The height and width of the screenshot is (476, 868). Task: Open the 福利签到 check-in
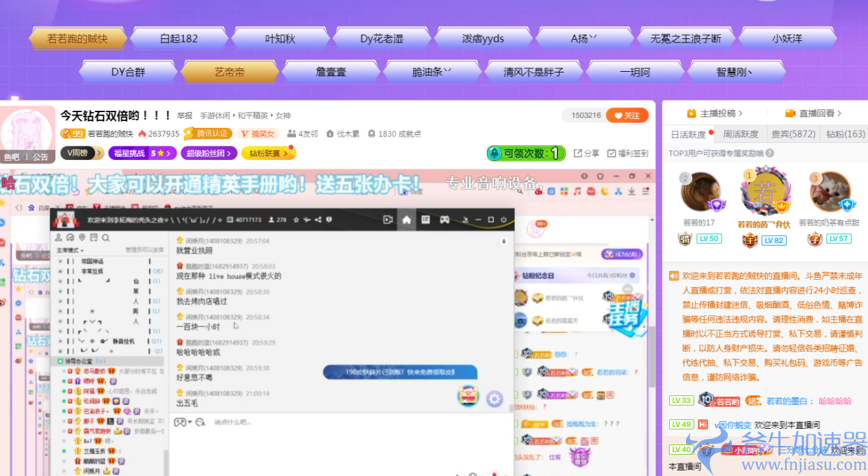click(627, 153)
